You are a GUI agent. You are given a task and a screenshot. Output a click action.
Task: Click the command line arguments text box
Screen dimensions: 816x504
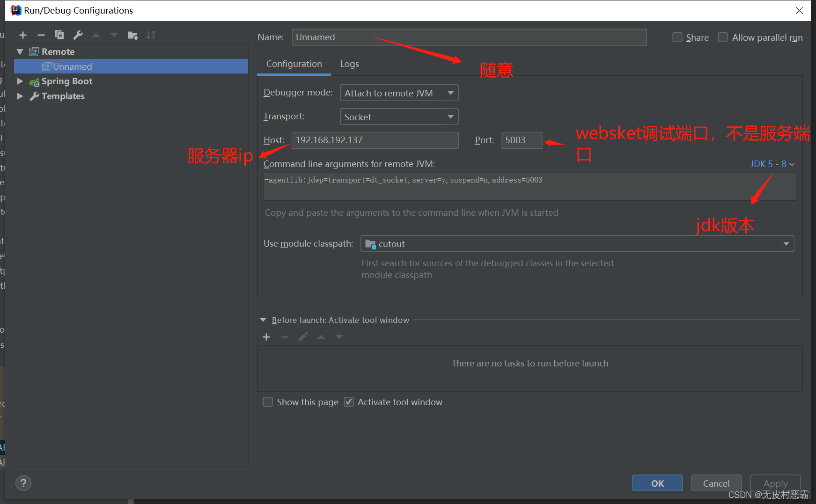click(x=529, y=187)
